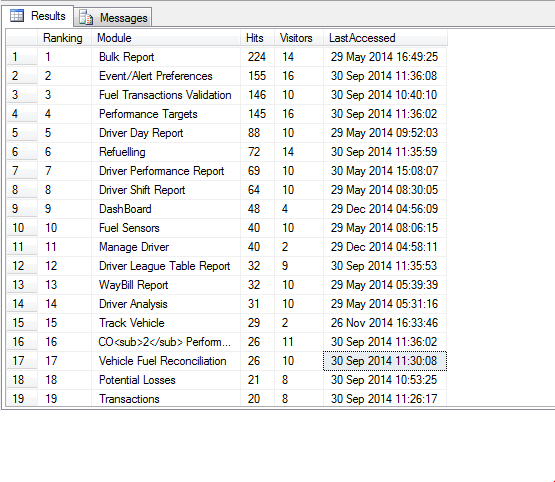Click the 'Fuel Sensors' module cell
555x482 pixels.
(166, 228)
